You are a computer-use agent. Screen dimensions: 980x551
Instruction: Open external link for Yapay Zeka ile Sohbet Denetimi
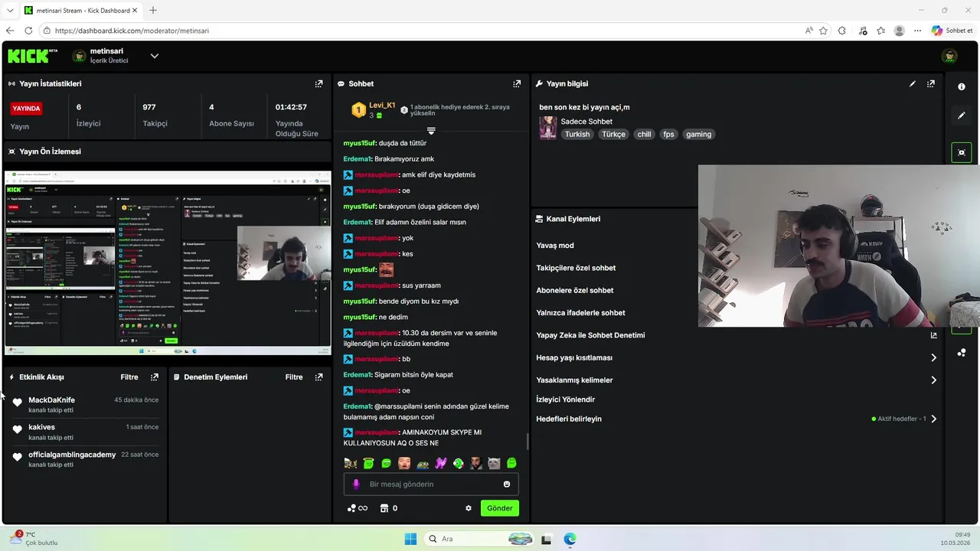click(933, 335)
